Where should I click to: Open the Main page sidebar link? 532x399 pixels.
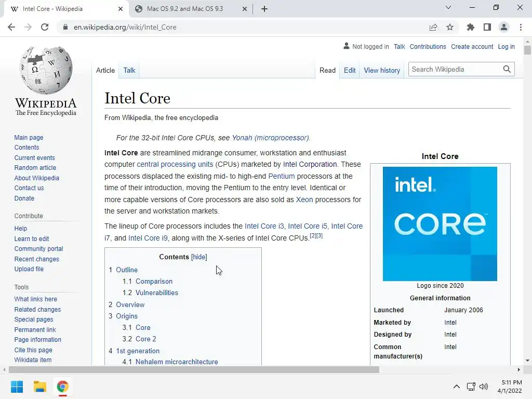[29, 137]
